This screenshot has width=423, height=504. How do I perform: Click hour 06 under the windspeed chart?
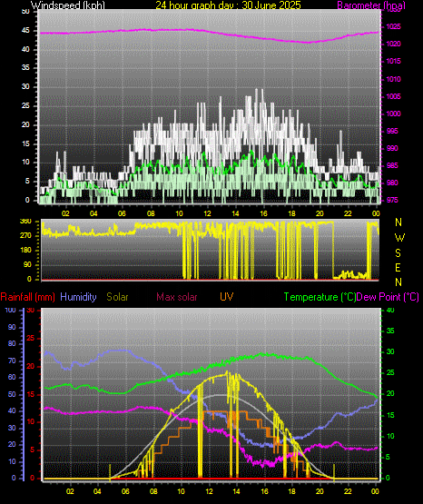[122, 213]
